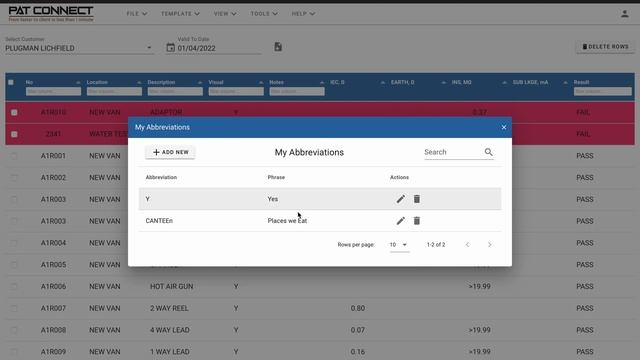
Task: Sort by the Notes column arrow
Action: [x=322, y=82]
